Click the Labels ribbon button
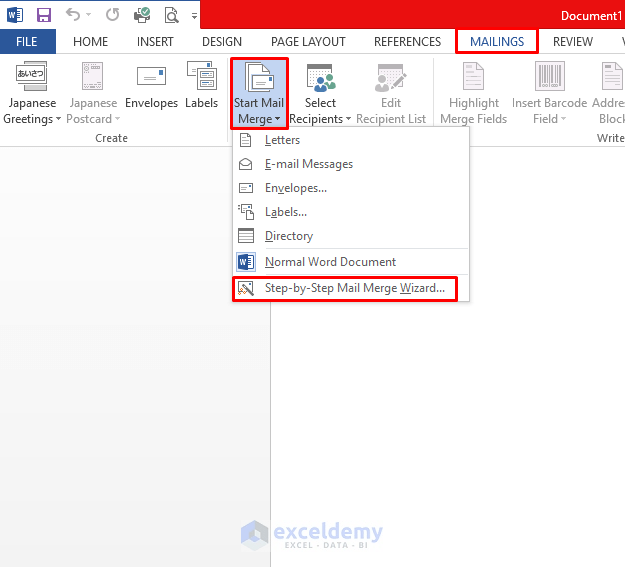The image size is (625, 567). [202, 86]
